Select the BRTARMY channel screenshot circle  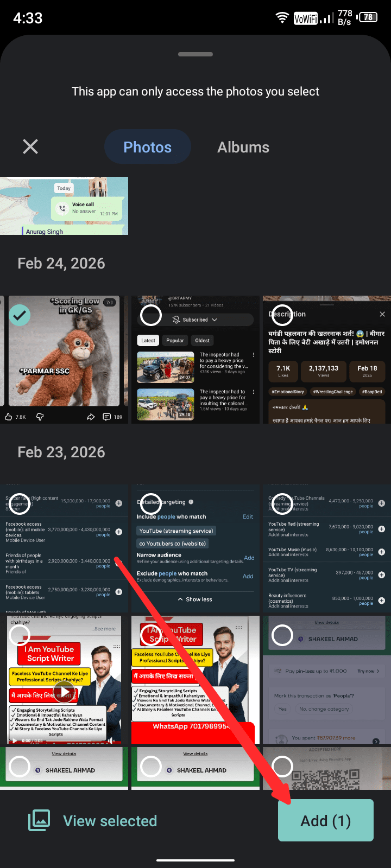click(x=151, y=315)
